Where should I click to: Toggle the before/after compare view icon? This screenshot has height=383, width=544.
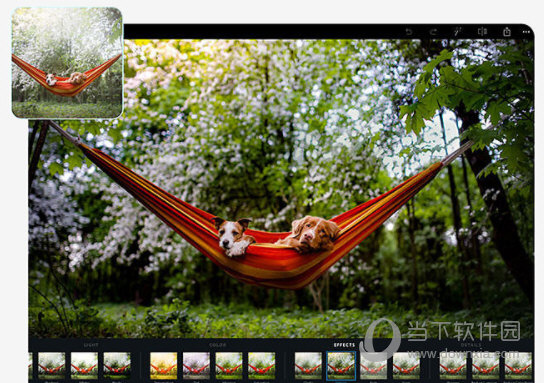[x=482, y=32]
